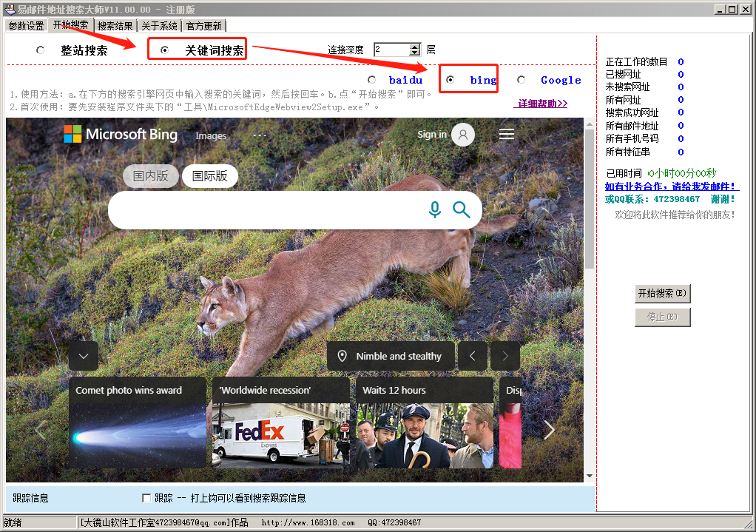The width and height of the screenshot is (756, 532).
Task: Click the Sign in link
Action: (x=431, y=135)
